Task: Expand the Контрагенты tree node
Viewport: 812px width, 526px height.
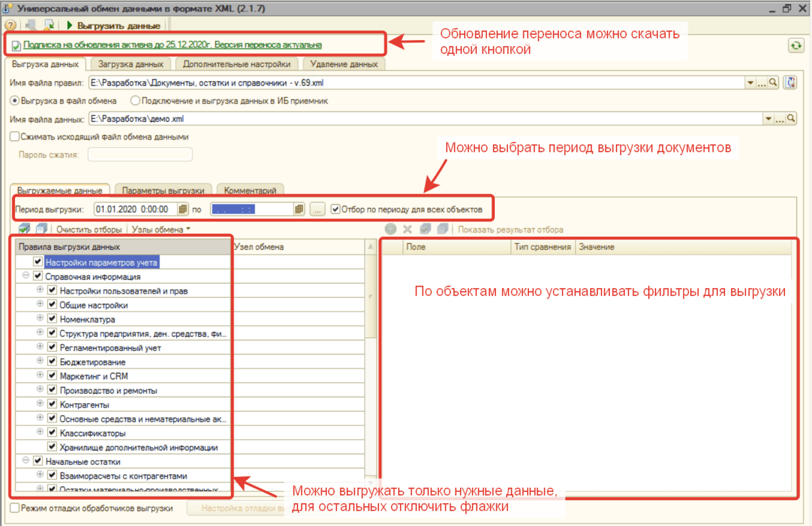Action: point(39,404)
